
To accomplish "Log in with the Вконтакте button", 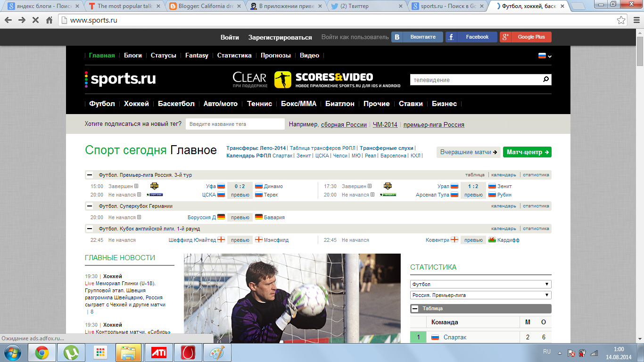I will pyautogui.click(x=417, y=37).
